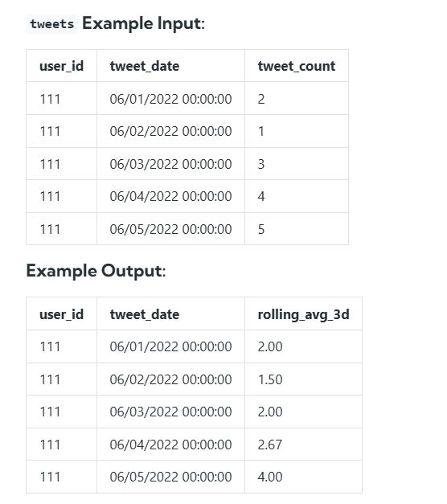Click tweet_date header in input table
Screen dimensions: 447x504
click(145, 66)
